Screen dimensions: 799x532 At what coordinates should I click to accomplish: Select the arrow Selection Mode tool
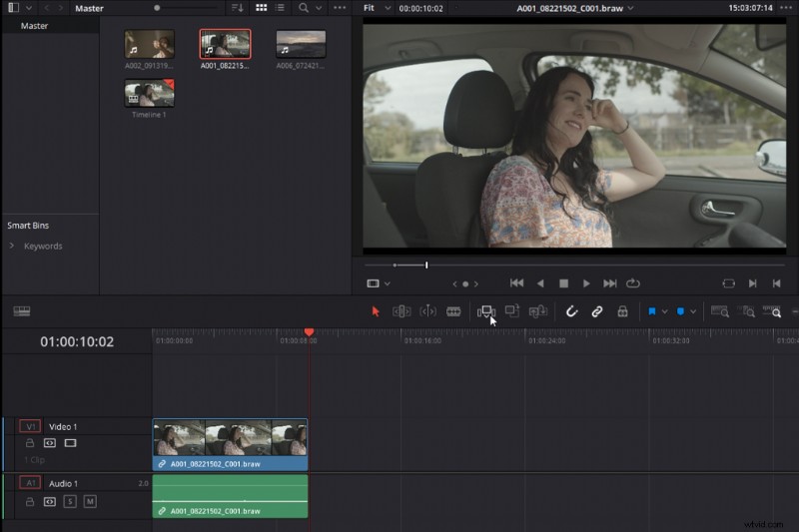tap(376, 311)
